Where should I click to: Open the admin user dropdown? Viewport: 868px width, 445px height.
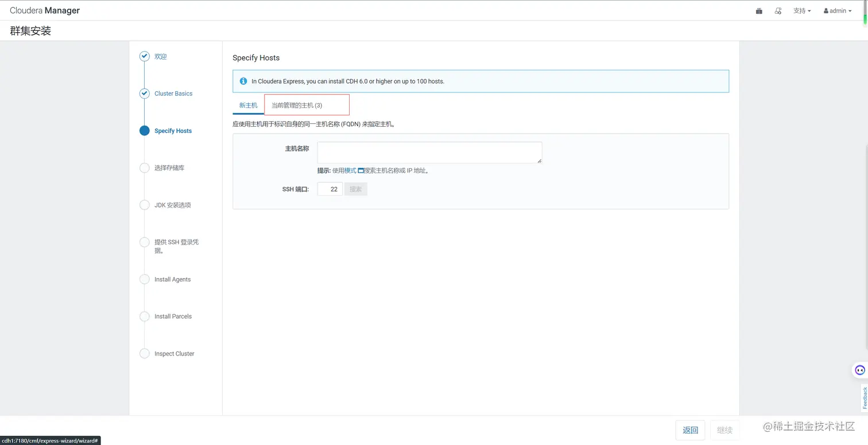pos(838,11)
